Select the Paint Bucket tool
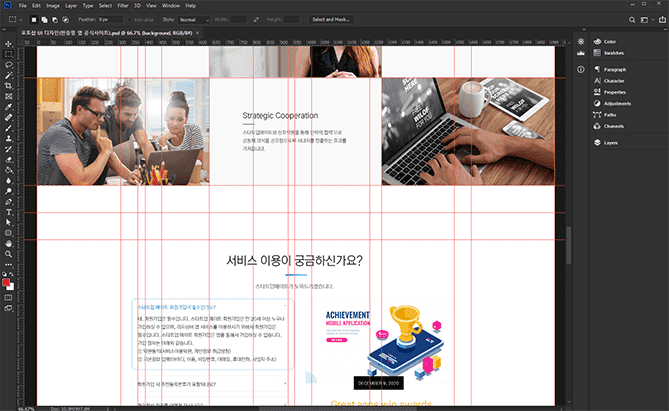The image size is (669, 411). tap(8, 170)
